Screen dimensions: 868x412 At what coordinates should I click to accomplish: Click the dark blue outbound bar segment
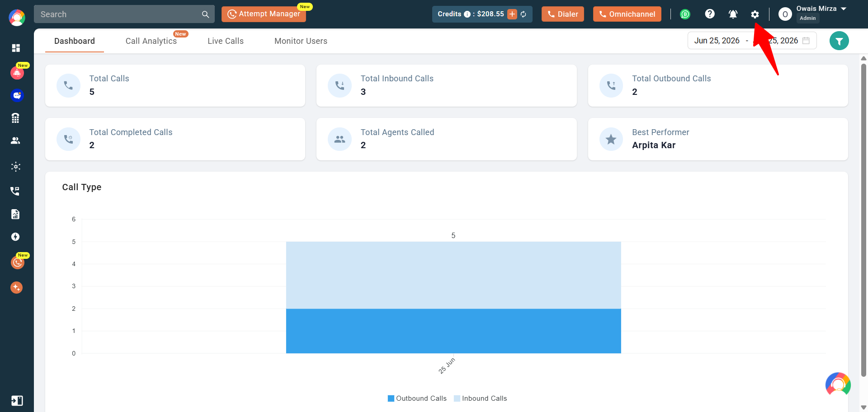tap(453, 331)
